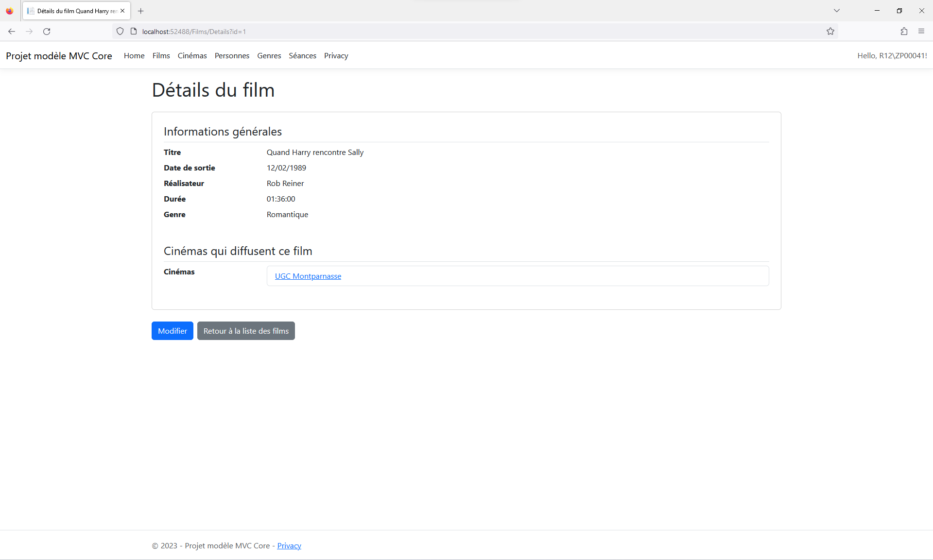The width and height of the screenshot is (933, 560).
Task: Click the shield tracking protection icon
Action: (120, 31)
